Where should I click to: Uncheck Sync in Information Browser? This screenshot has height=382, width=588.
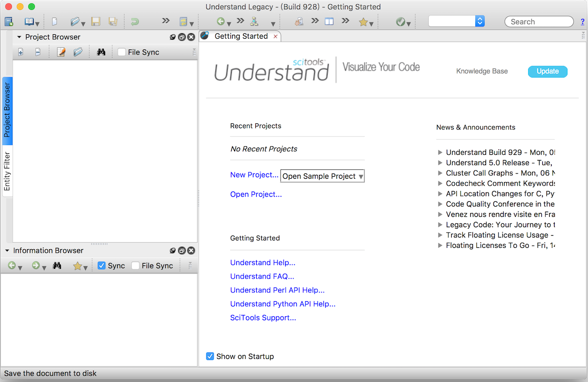pyautogui.click(x=102, y=265)
